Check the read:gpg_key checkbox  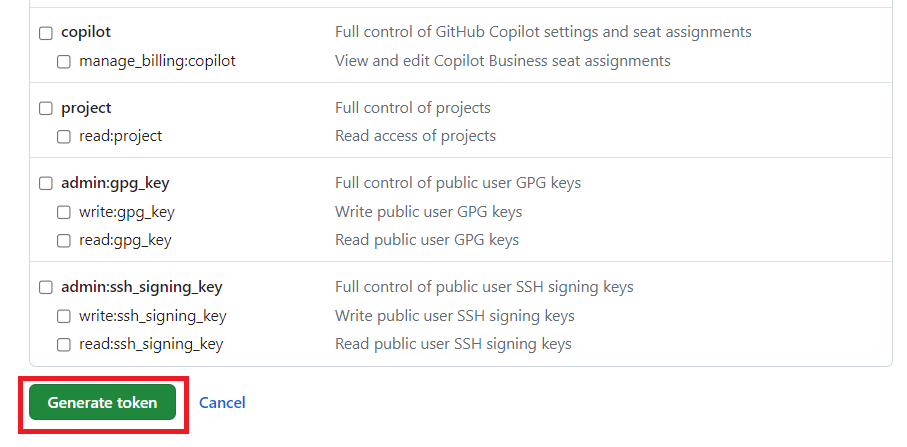(x=64, y=240)
